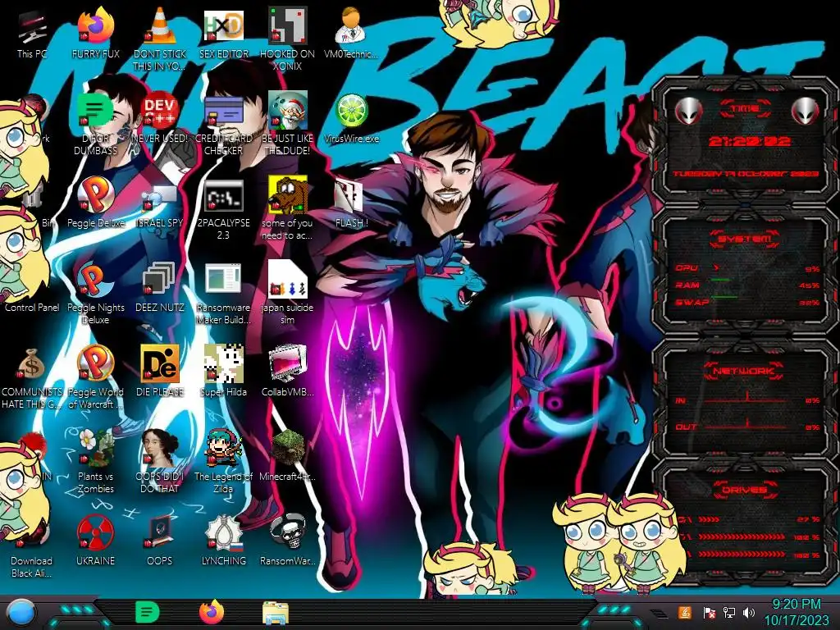Click the left alien head gadget logo
The width and height of the screenshot is (840, 630).
click(x=688, y=111)
